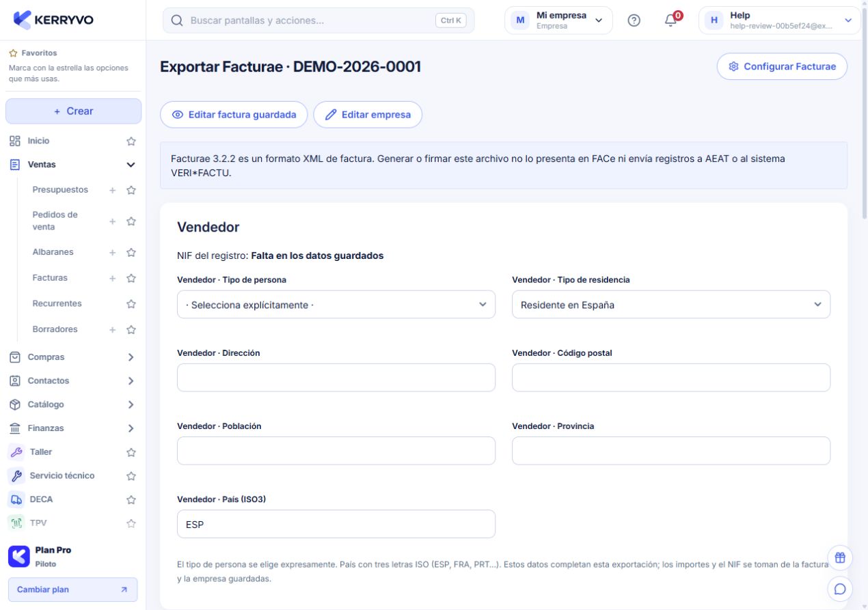Add a new Facturas entry with plus
Screen dimensions: 868x610
click(113, 278)
